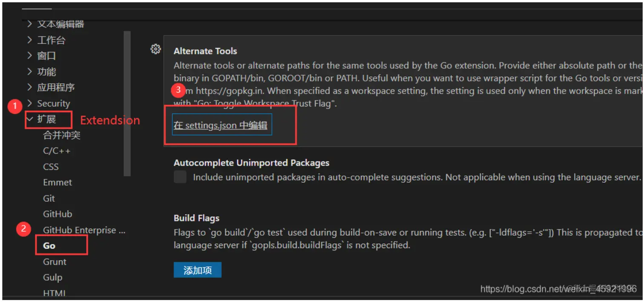Expand the 窗口 section
This screenshot has height=302, width=644.
point(42,56)
